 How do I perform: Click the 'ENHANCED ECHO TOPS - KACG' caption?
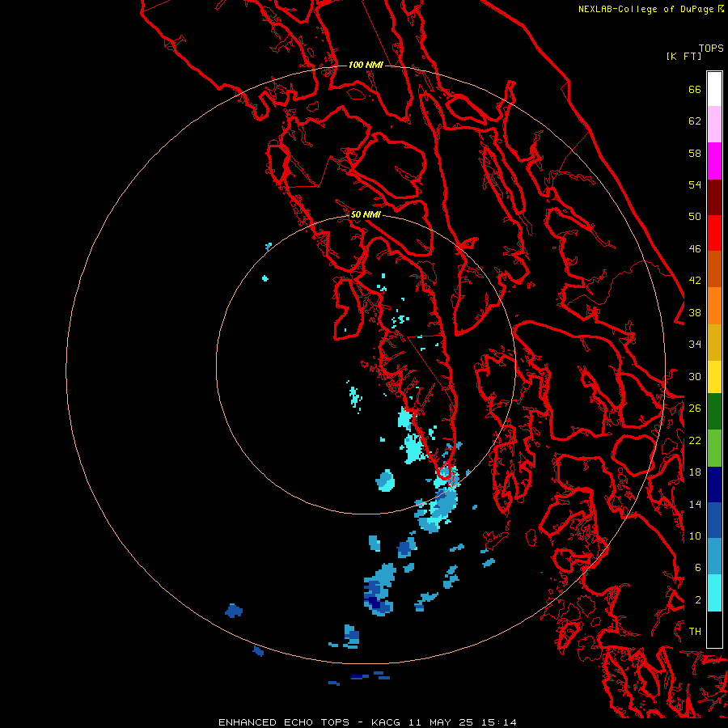309,722
